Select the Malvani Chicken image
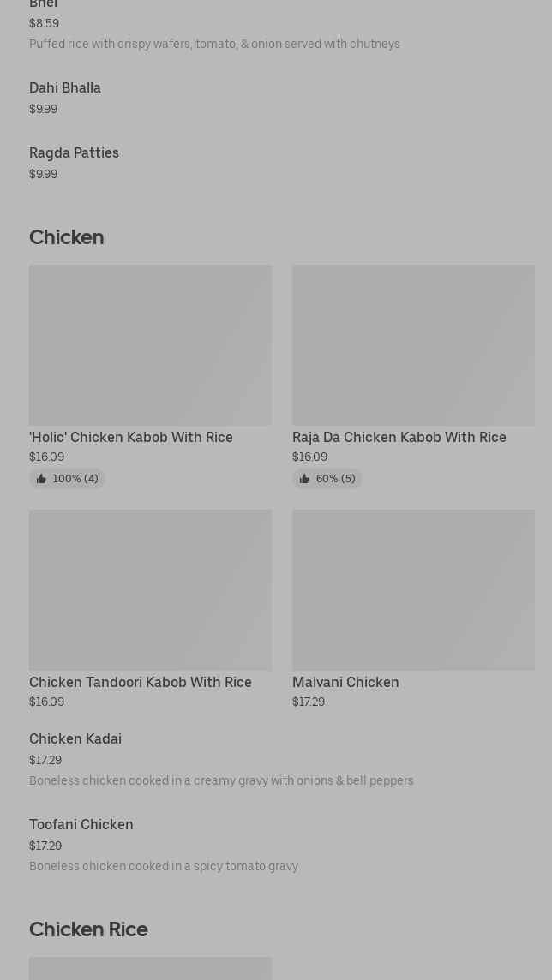552x980 pixels. click(413, 589)
